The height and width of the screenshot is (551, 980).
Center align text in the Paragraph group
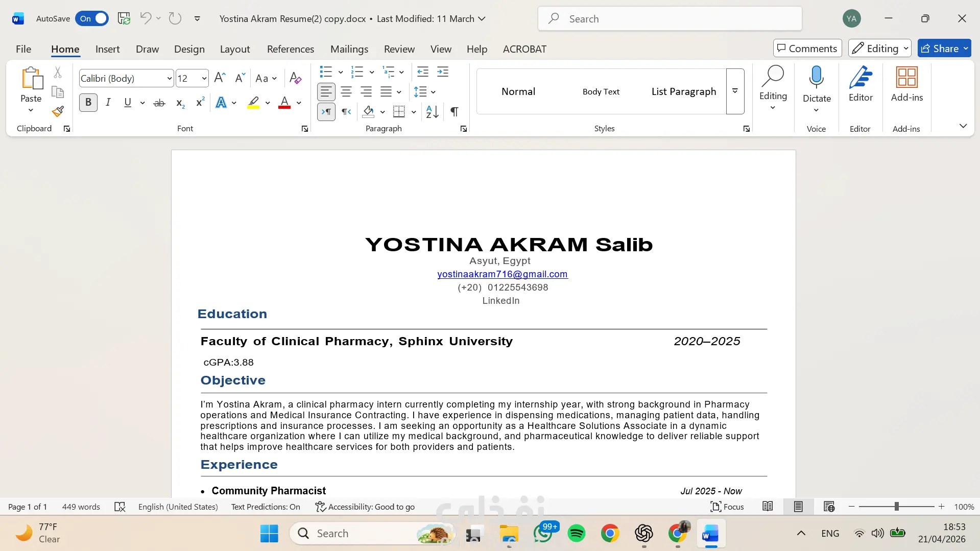click(x=346, y=92)
